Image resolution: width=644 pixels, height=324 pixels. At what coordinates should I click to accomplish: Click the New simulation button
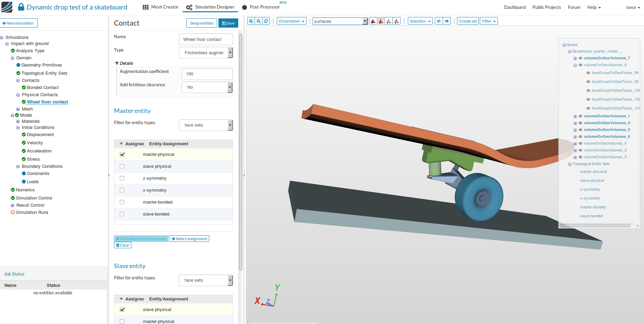point(18,23)
